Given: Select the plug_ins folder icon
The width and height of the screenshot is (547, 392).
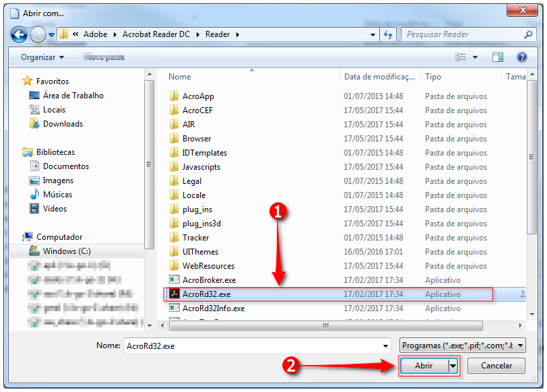Looking at the screenshot, I should (x=174, y=209).
